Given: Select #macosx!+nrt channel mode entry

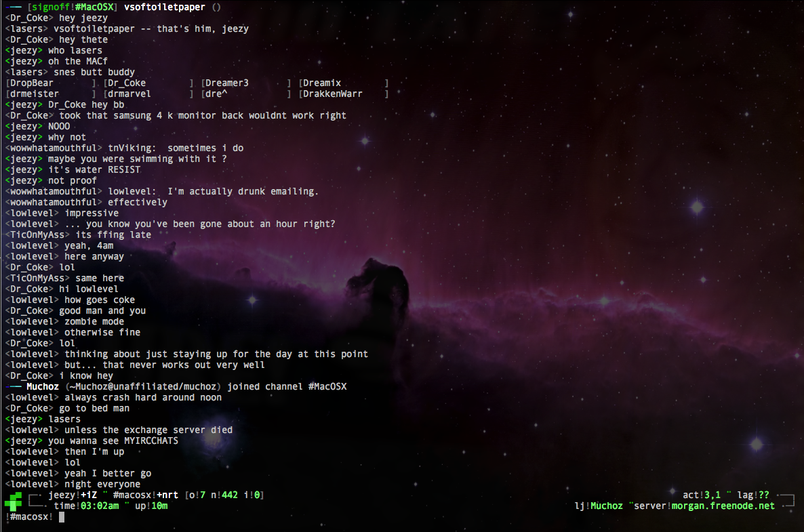Looking at the screenshot, I should [x=146, y=495].
